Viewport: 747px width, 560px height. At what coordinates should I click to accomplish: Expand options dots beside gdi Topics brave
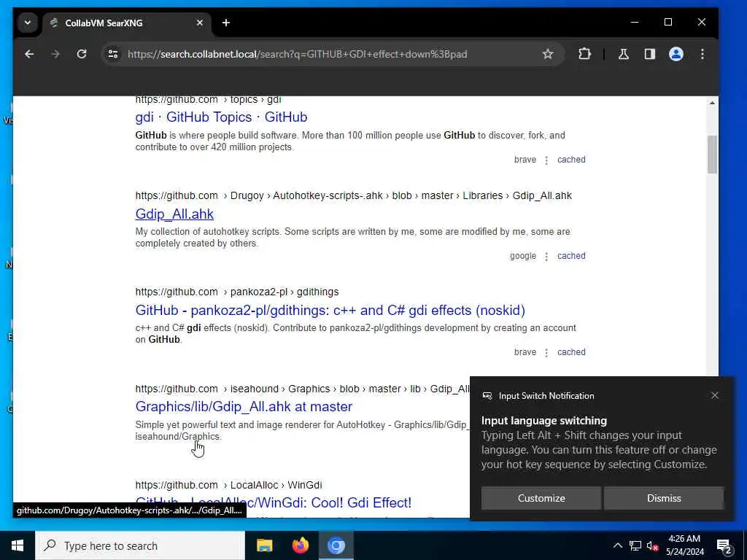point(546,160)
